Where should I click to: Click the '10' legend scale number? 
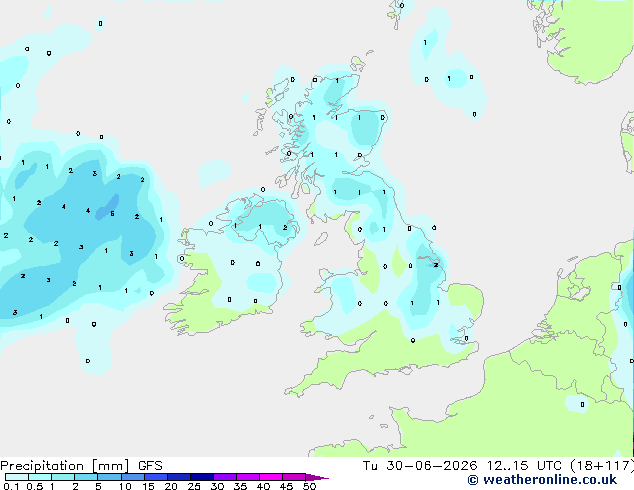(125, 486)
